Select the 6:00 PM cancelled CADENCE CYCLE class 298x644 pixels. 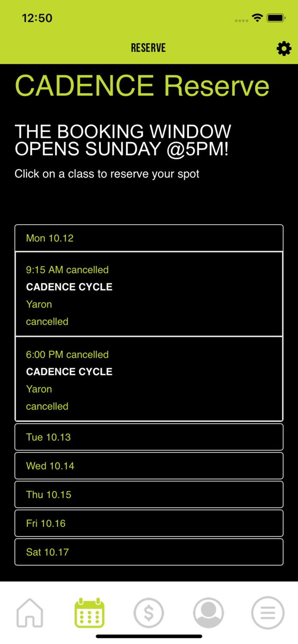(149, 378)
